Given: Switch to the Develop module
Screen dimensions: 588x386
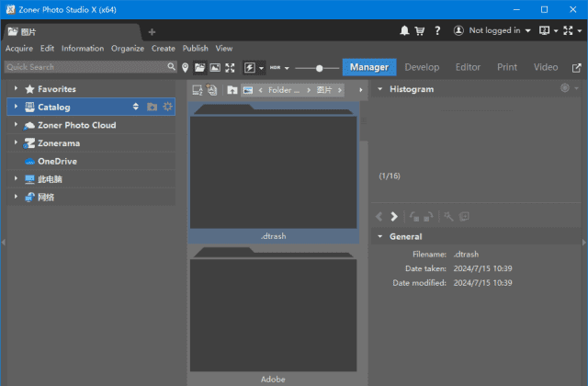Looking at the screenshot, I should pos(422,67).
